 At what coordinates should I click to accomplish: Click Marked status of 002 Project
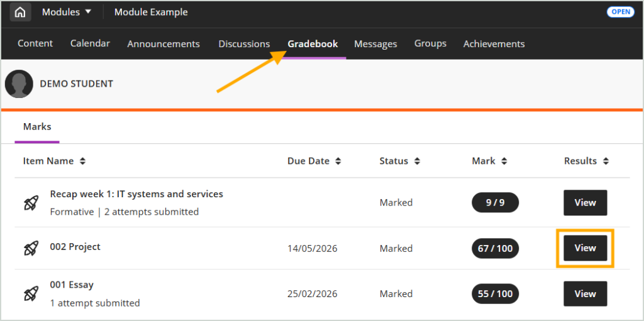point(396,249)
